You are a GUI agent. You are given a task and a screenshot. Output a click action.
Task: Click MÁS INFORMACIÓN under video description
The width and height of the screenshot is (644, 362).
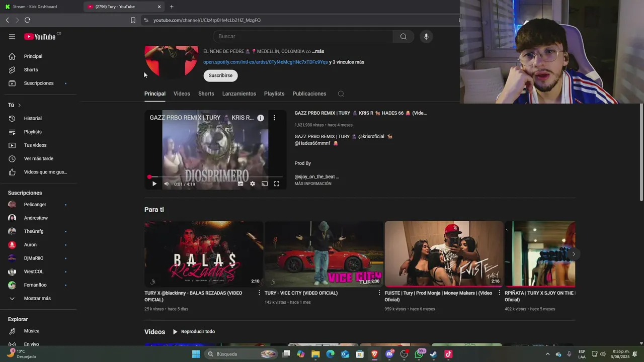tap(313, 184)
